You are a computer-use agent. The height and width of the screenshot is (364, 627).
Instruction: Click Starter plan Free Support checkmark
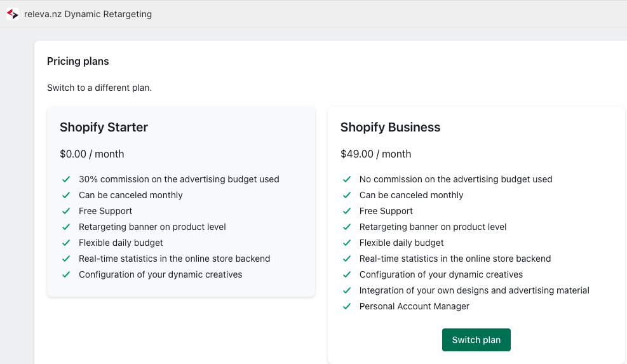pos(66,211)
